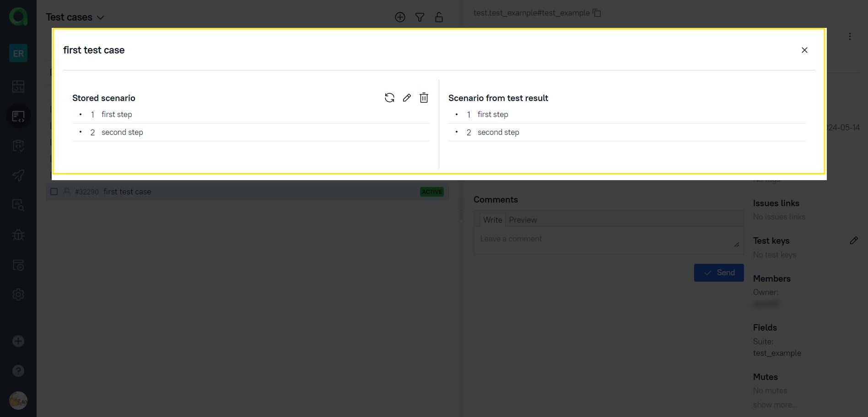Open the ER project avatar

[x=18, y=53]
